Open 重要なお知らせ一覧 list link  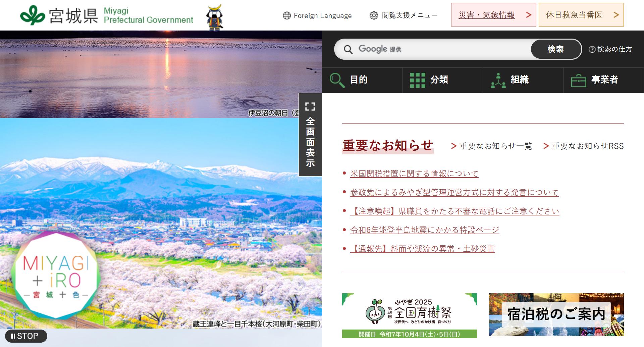(495, 146)
